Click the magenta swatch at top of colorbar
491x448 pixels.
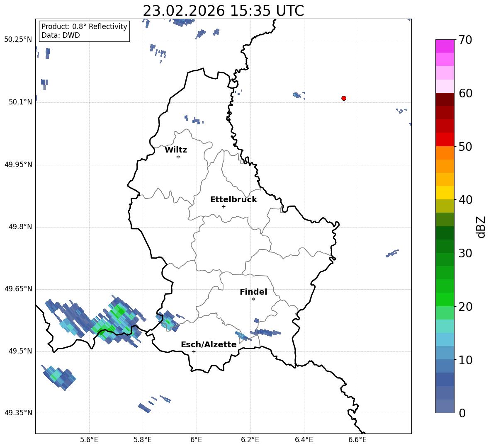(445, 46)
